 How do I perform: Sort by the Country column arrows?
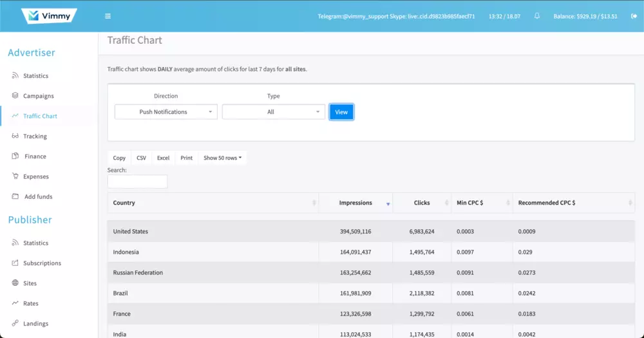tap(314, 203)
